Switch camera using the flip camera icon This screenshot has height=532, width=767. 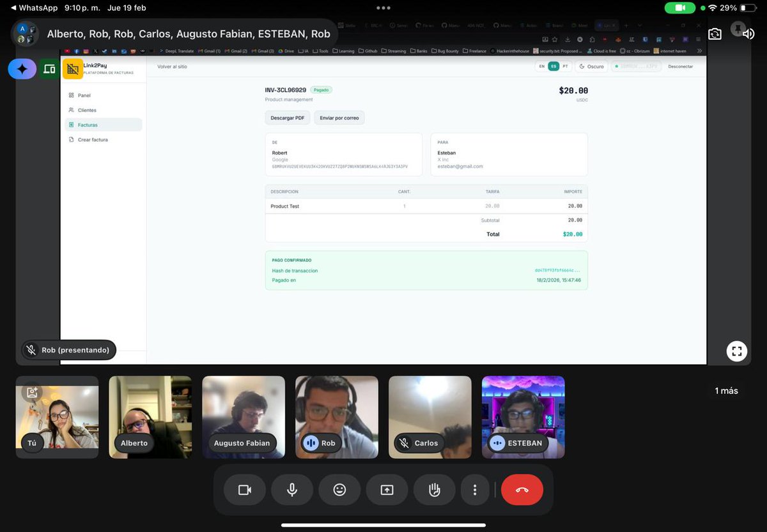[715, 33]
